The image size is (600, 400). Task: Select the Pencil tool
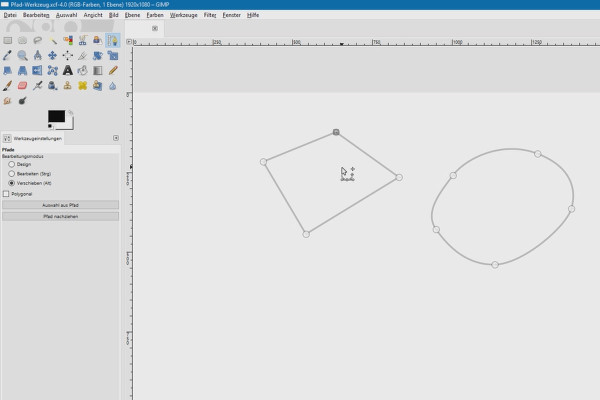coord(113,70)
